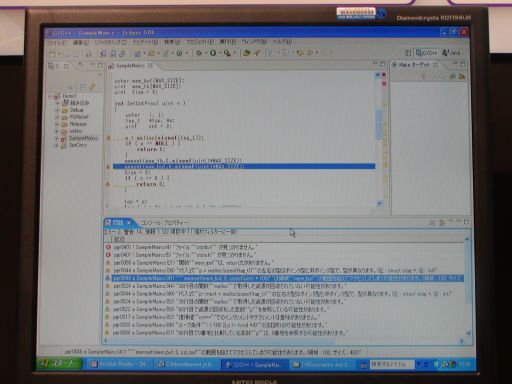Collapse the Demo project root node

point(50,96)
